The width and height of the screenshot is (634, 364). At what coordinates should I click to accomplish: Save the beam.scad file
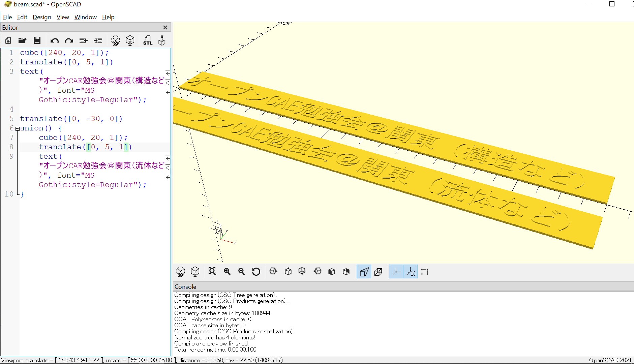click(x=37, y=40)
